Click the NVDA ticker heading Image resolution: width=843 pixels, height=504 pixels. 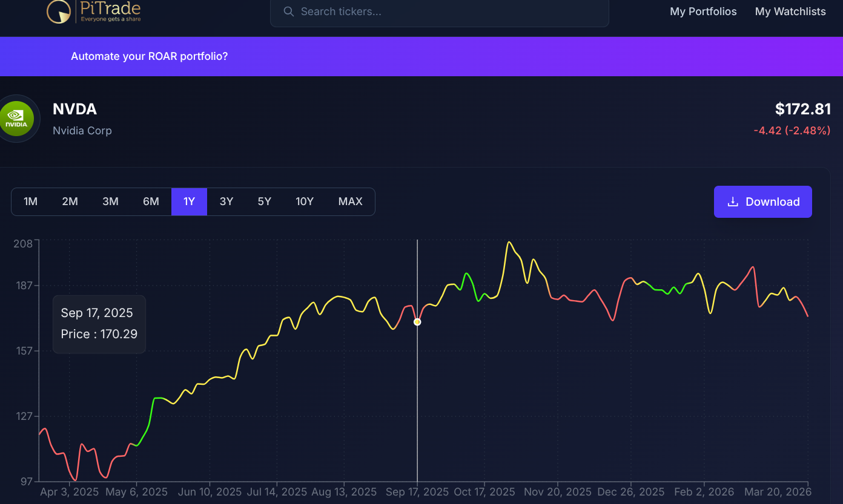[74, 109]
